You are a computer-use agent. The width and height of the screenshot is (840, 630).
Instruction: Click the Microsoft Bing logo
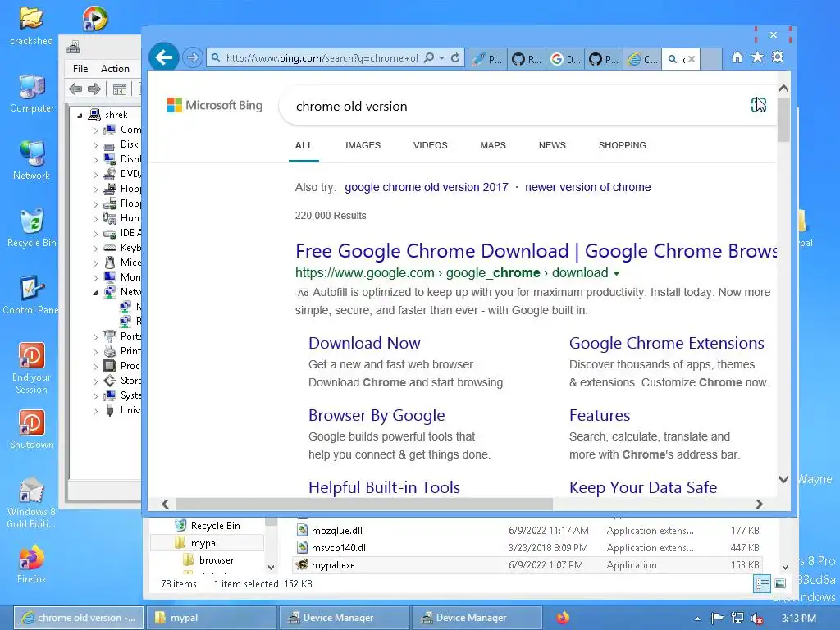pyautogui.click(x=215, y=105)
